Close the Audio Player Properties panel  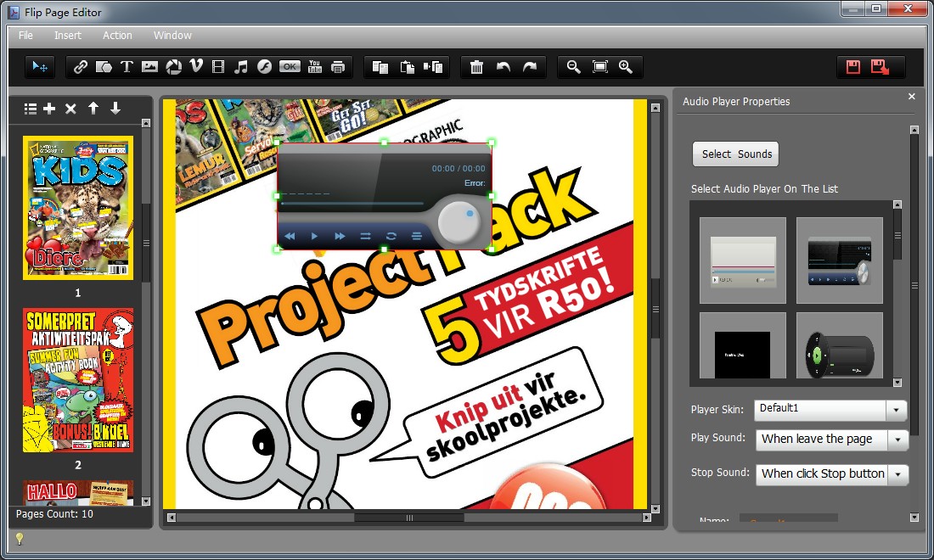(911, 97)
